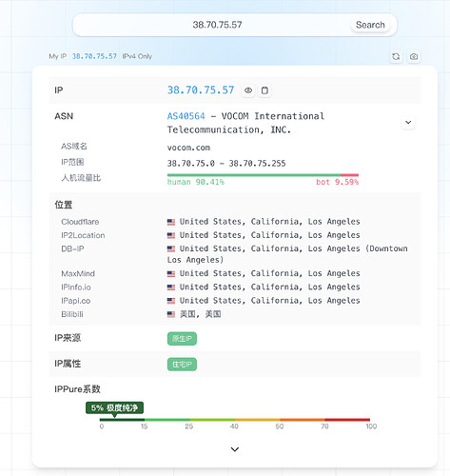
Task: Click the DB-IP Downtown Los Angeles location text
Action: [287, 254]
